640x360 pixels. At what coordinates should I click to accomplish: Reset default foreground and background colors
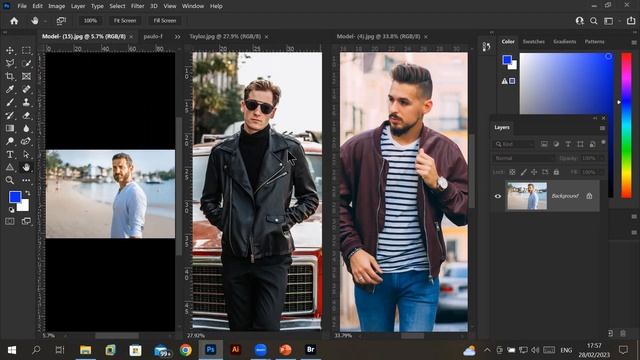(11, 210)
